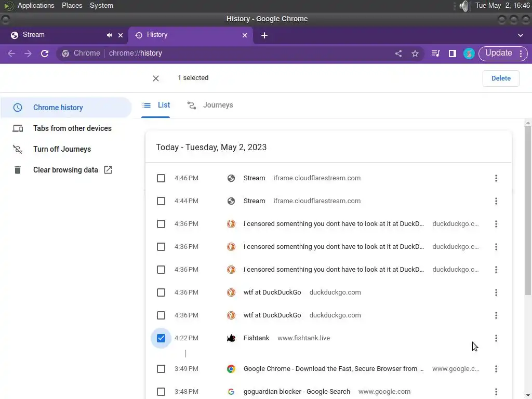532x399 pixels.
Task: Select the 4:46 PM Stream checkbox
Action: point(161,178)
